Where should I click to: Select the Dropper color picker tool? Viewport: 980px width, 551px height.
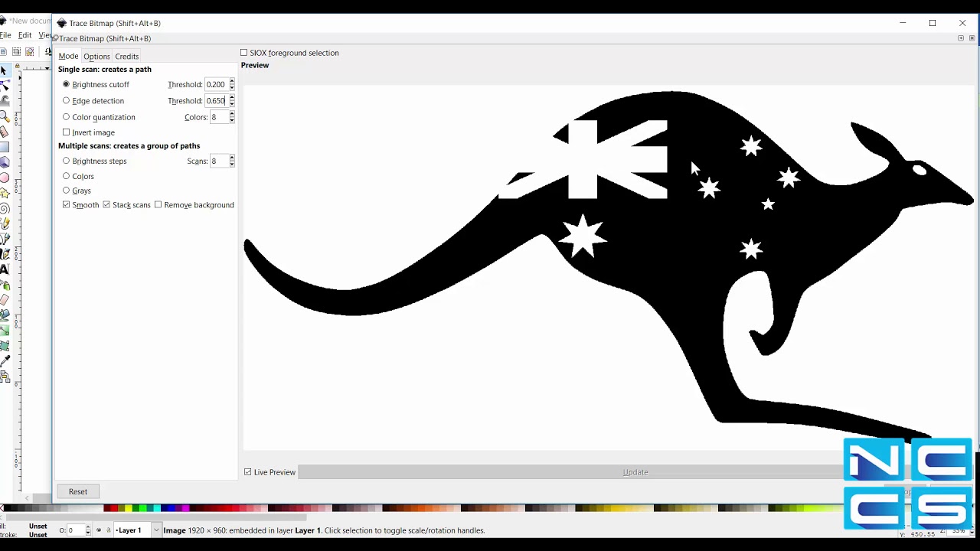click(x=5, y=360)
